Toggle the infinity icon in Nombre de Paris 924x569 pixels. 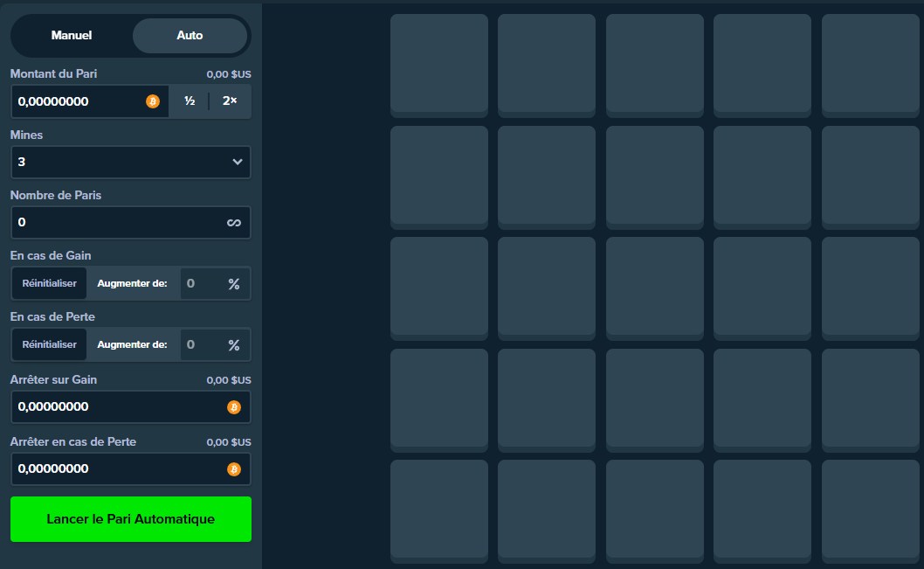(x=233, y=223)
